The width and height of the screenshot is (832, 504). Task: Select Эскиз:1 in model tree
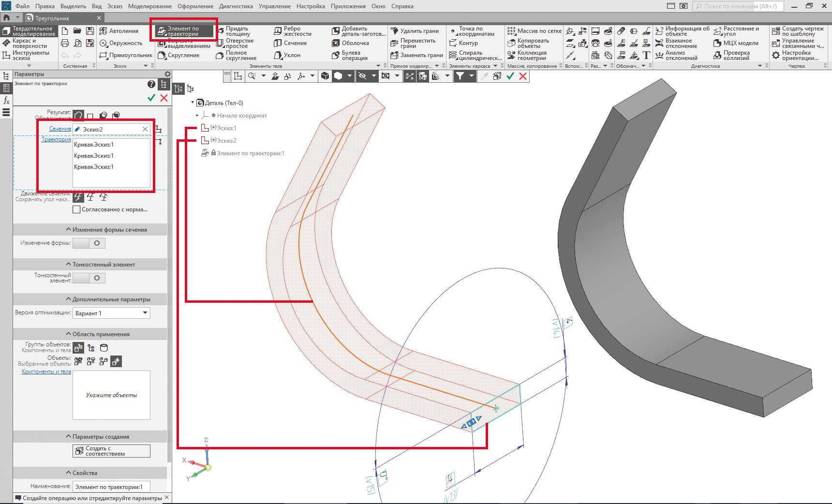226,128
